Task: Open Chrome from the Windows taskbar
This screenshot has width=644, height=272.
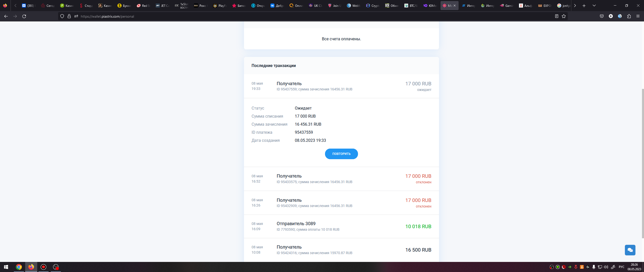Action: (19, 267)
